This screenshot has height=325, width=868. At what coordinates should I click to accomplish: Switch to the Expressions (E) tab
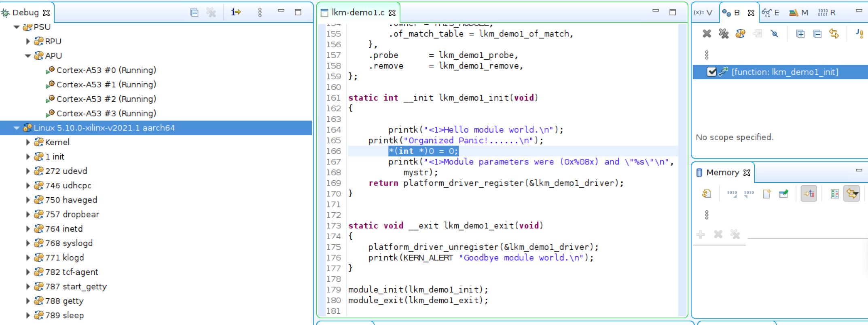tap(771, 13)
